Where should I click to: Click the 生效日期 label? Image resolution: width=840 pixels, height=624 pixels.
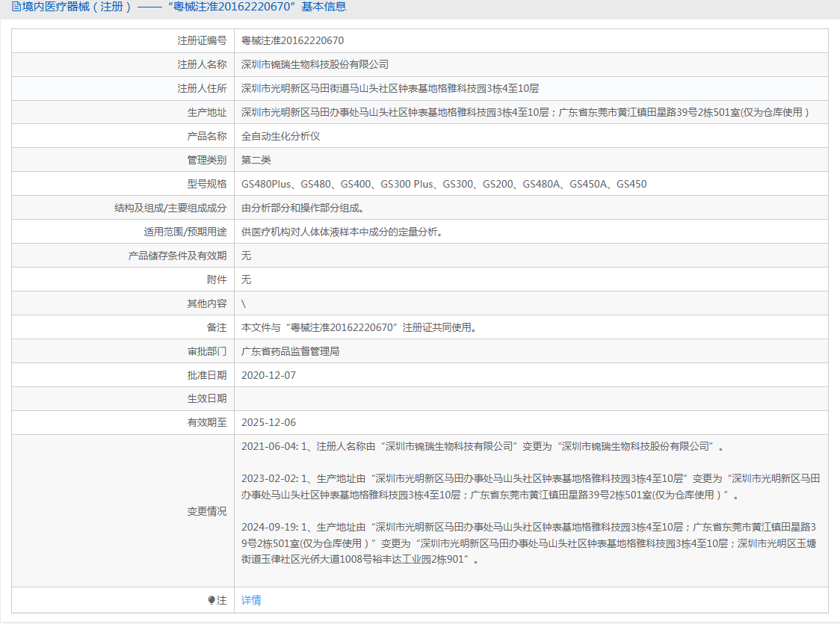(x=207, y=398)
